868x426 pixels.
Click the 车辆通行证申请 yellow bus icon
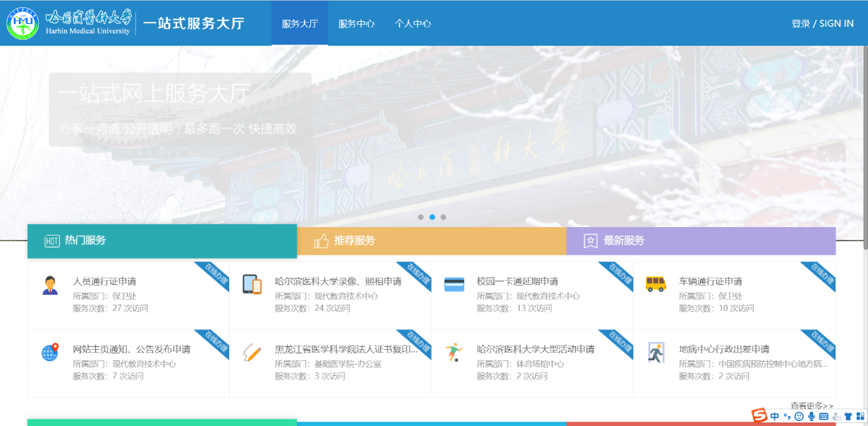coord(656,284)
